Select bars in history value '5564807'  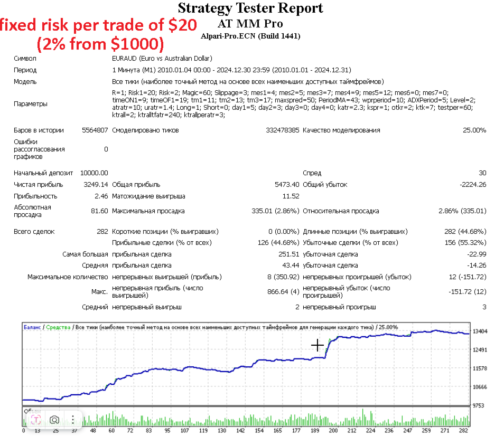pos(95,130)
